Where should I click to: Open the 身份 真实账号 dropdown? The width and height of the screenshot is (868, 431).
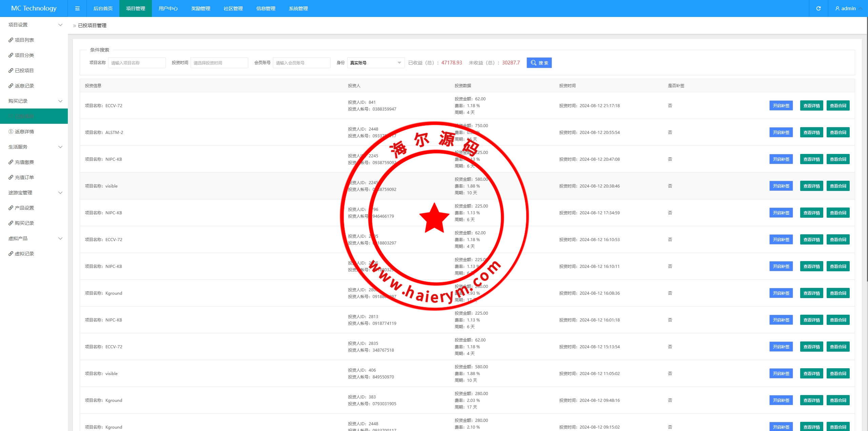tap(375, 63)
